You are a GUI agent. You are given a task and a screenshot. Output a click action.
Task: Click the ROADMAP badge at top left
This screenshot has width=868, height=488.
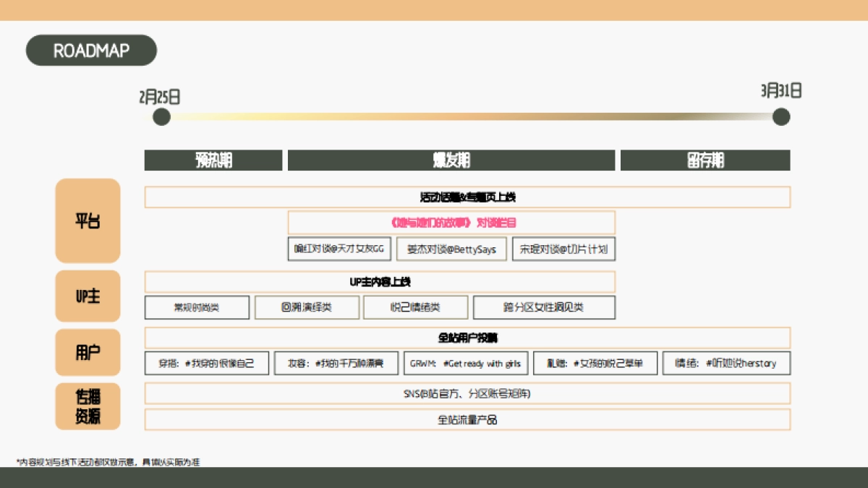pyautogui.click(x=91, y=51)
